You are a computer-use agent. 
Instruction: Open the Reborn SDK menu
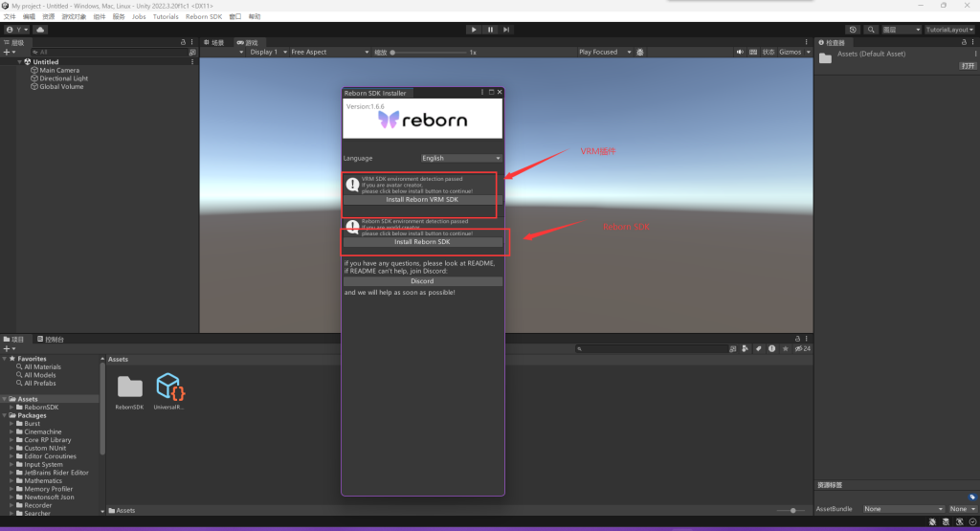[x=205, y=16]
